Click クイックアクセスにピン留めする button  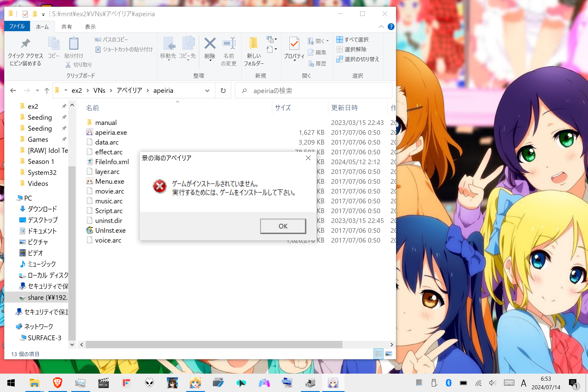pyautogui.click(x=25, y=51)
